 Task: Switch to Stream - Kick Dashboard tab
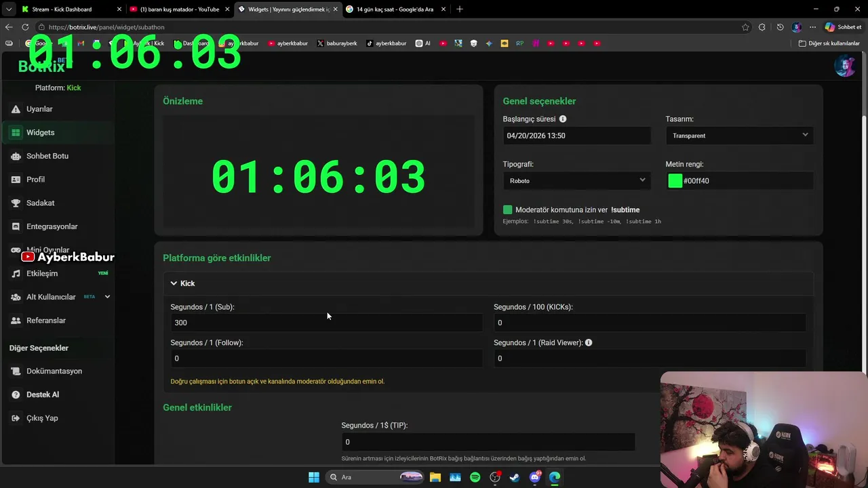pyautogui.click(x=71, y=9)
